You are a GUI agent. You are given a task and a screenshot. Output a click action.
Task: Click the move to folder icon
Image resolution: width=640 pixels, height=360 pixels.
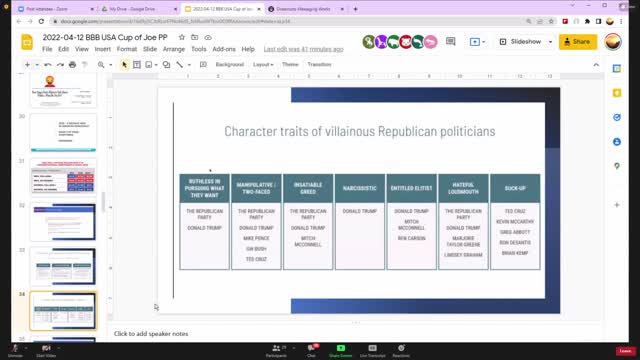point(195,37)
